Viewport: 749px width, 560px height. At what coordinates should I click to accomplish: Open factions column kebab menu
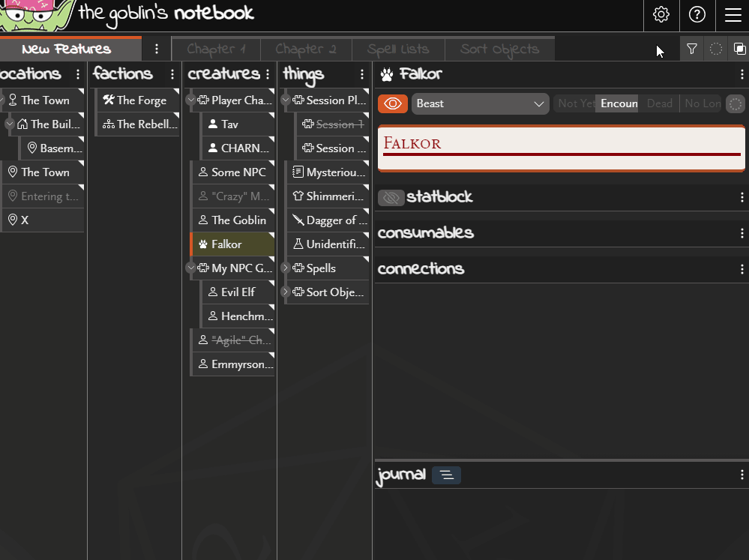coord(172,74)
